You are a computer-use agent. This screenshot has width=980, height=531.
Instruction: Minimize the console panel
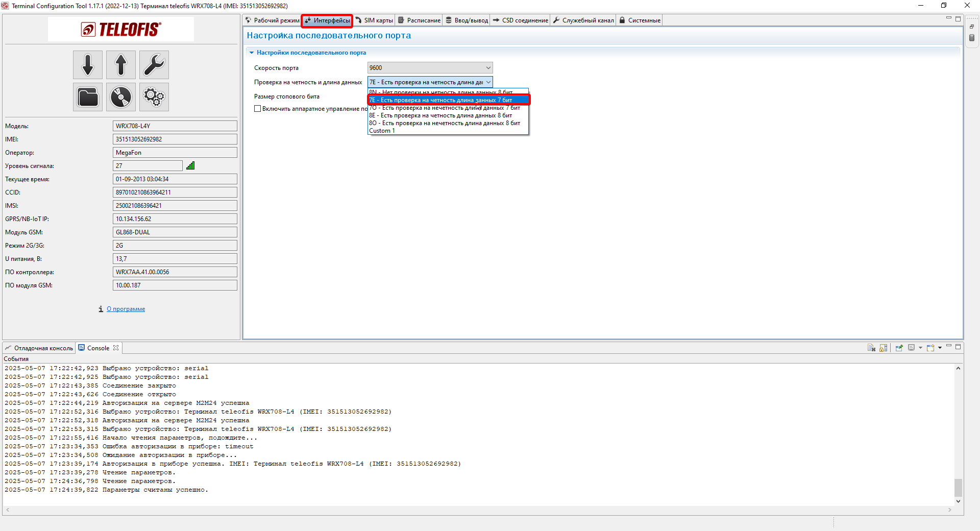tap(949, 346)
